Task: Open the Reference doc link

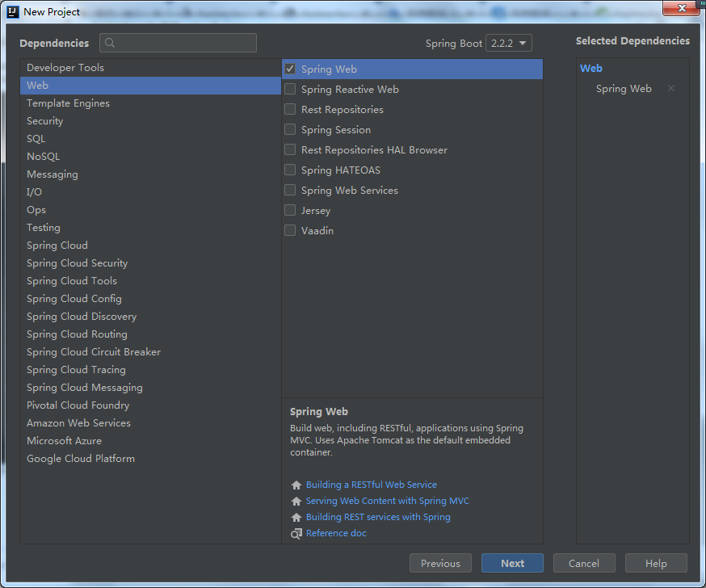Action: [336, 533]
